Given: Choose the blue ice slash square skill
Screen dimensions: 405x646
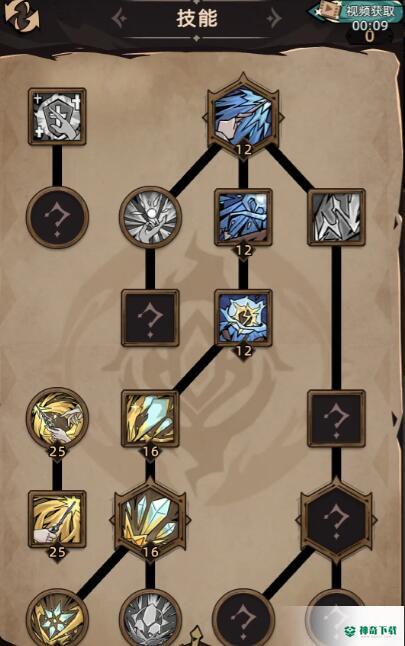Looking at the screenshot, I should (x=243, y=218).
